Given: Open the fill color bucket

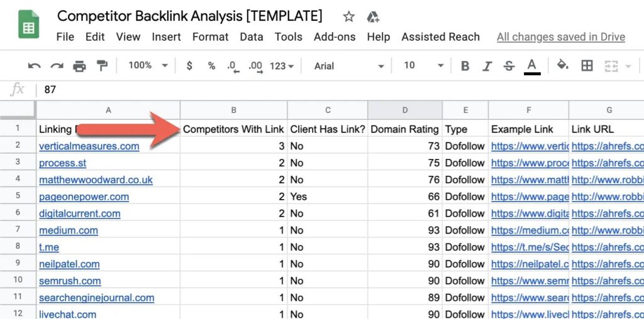Looking at the screenshot, I should 562,65.
